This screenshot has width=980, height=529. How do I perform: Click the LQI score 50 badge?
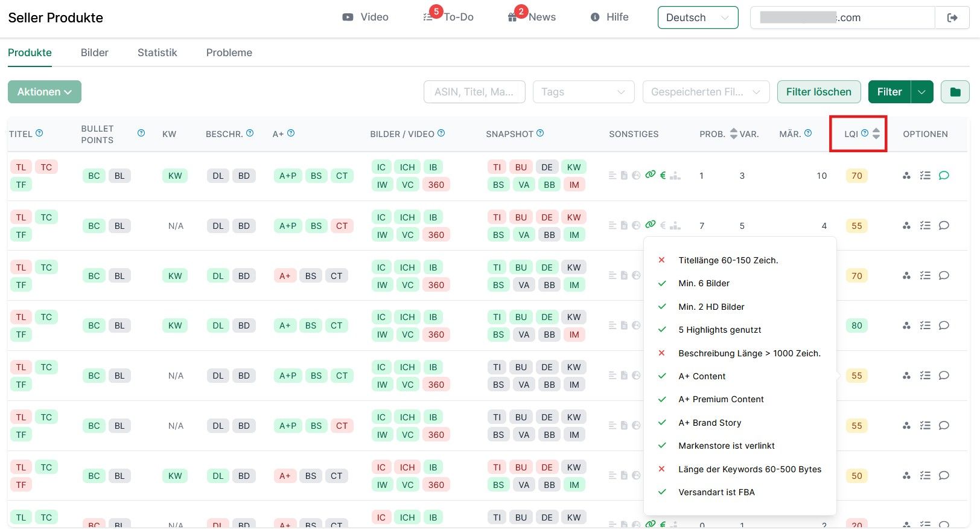tap(857, 475)
